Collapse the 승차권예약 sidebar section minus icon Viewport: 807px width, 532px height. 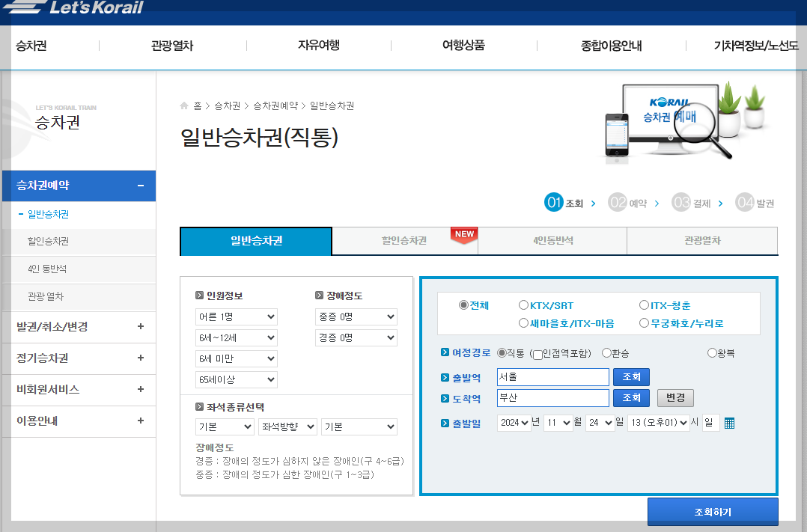click(141, 186)
